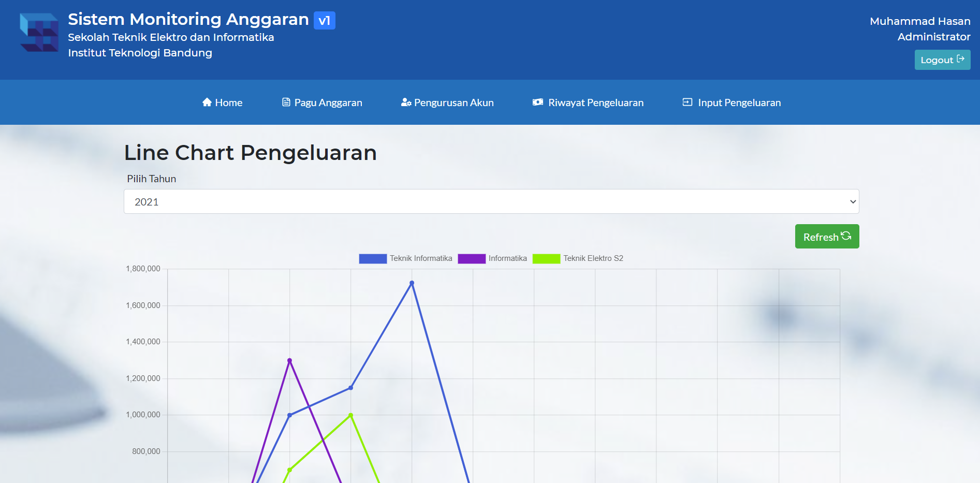980x483 pixels.
Task: Toggle Teknik Elektro S2 green swatch
Action: 546,258
